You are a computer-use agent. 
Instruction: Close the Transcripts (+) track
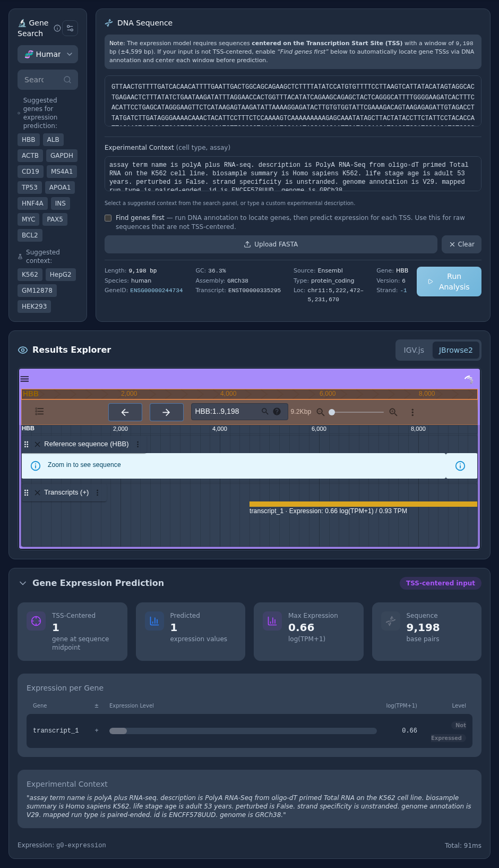(37, 493)
